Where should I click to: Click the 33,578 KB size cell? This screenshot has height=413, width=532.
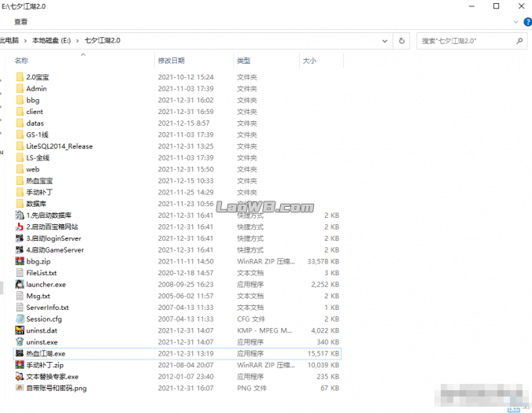click(x=323, y=261)
